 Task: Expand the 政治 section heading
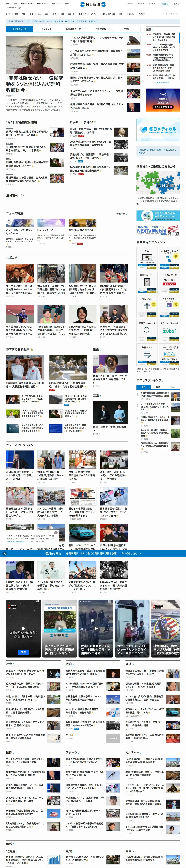[70, 664]
